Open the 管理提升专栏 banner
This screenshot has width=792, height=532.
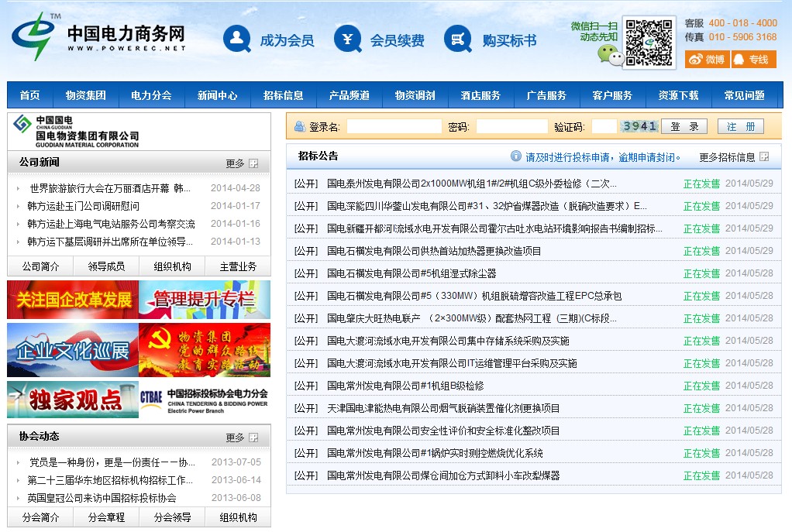coord(205,300)
